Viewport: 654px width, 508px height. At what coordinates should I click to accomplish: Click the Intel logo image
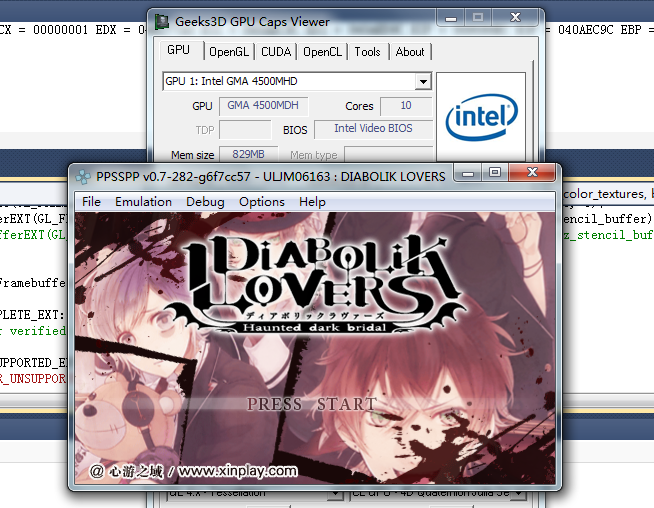point(481,118)
